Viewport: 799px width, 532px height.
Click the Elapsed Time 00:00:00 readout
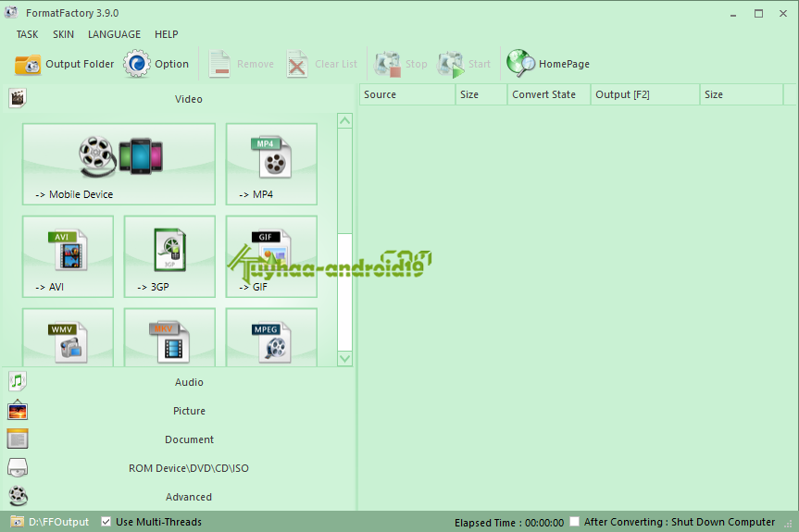509,523
